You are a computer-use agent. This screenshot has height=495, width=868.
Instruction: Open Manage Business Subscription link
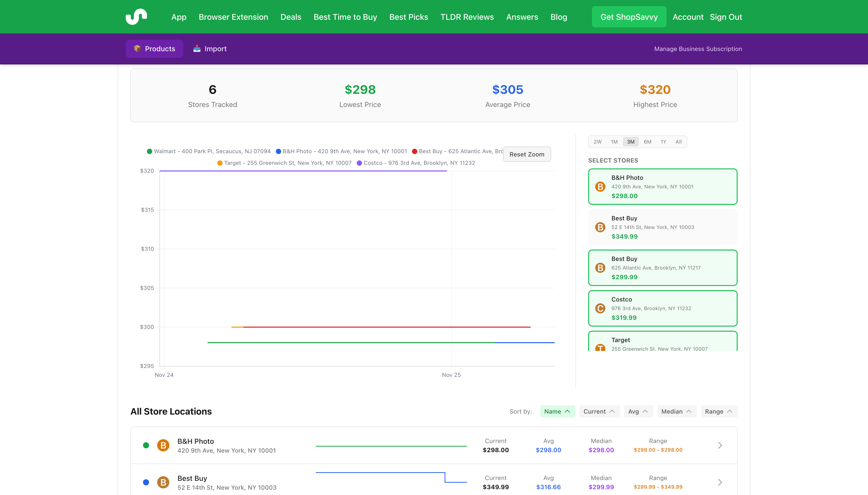click(698, 49)
